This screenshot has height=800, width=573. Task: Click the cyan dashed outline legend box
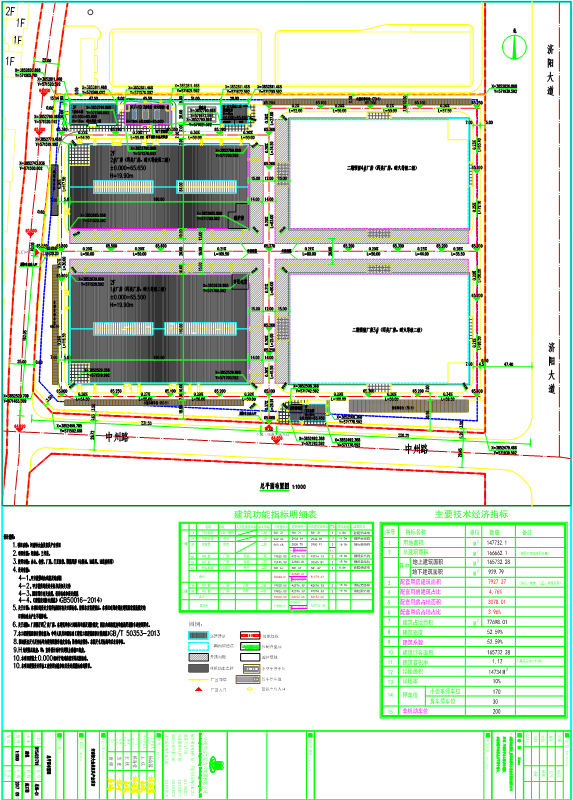pos(198,646)
